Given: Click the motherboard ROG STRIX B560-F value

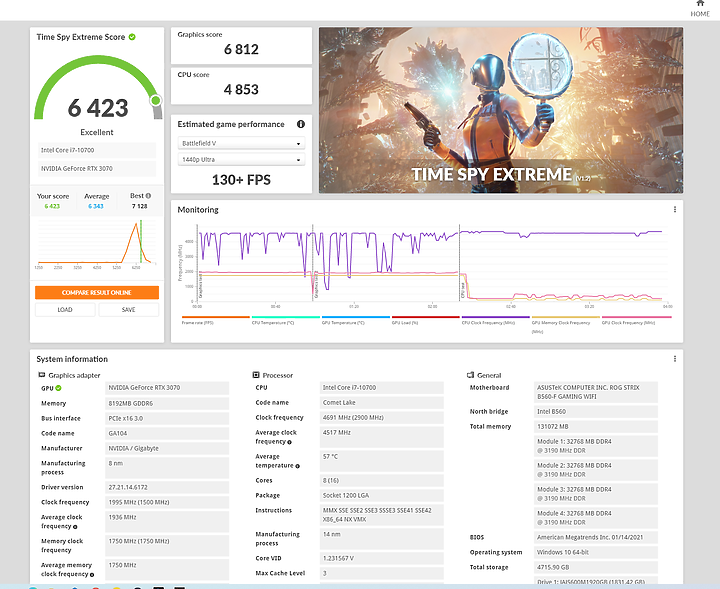Looking at the screenshot, I should tap(596, 392).
